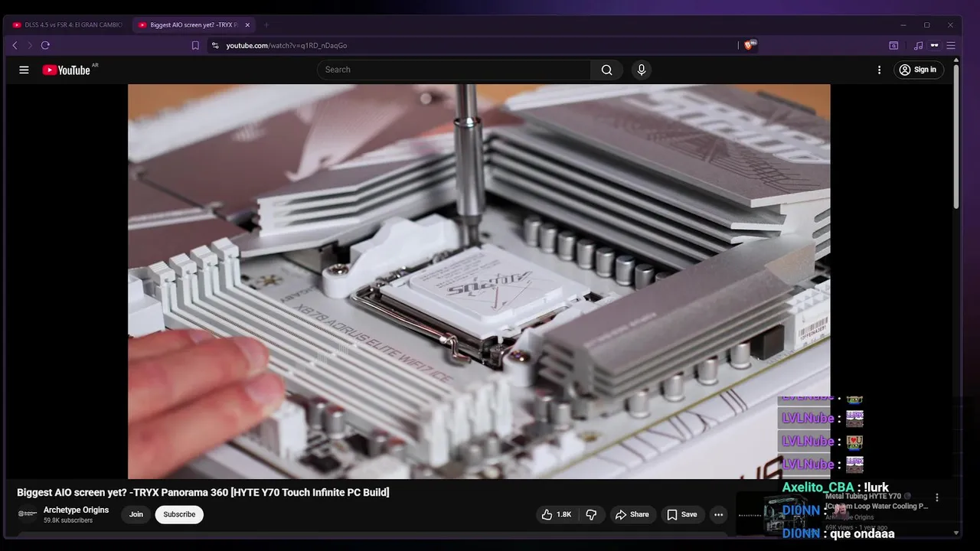The image size is (980, 551).
Task: Minimize the browser window
Action: coord(903,25)
